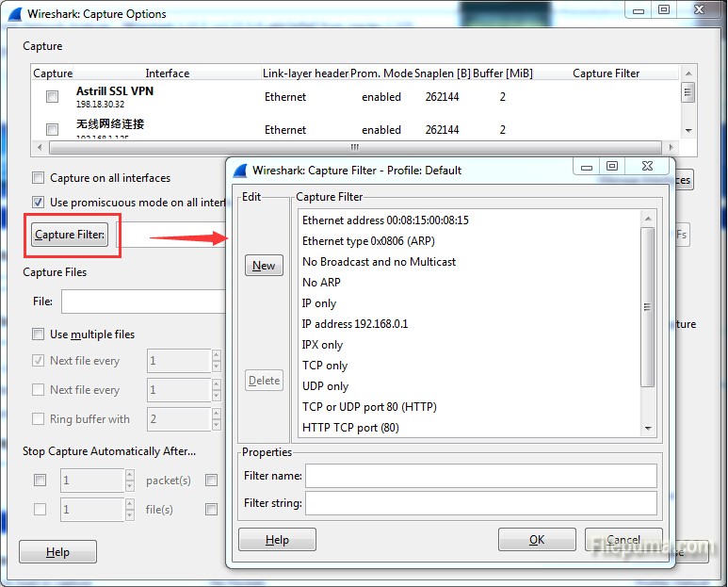Choose the 'TCP only' filter

325,365
